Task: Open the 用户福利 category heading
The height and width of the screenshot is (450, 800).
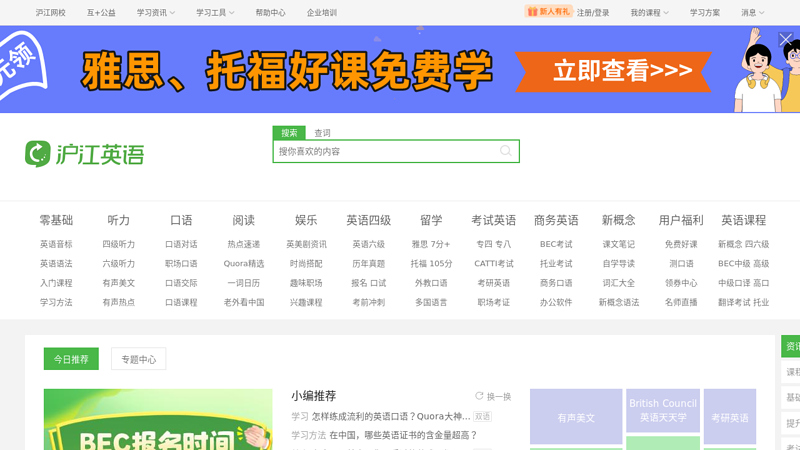Action: (x=681, y=220)
